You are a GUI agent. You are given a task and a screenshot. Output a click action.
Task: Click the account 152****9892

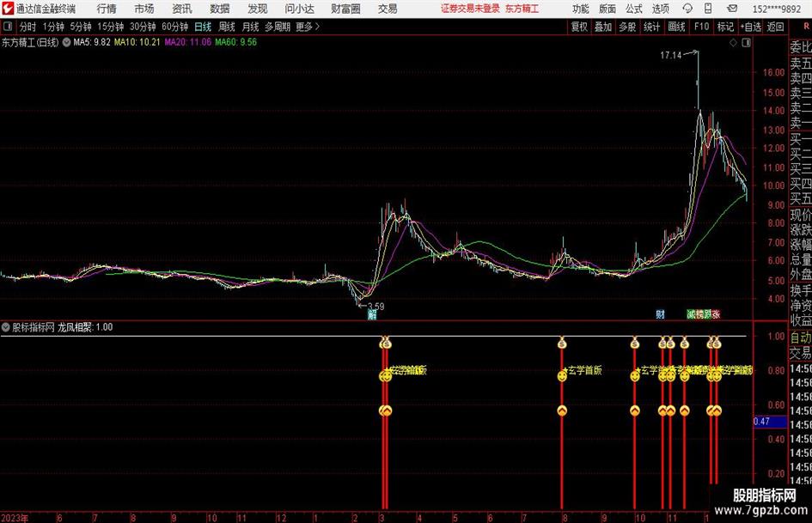click(777, 9)
